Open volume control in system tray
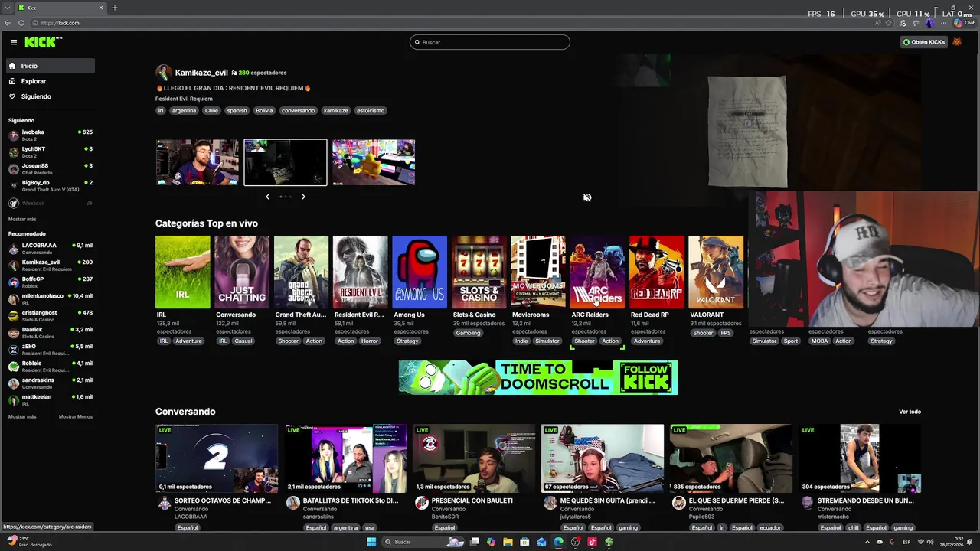This screenshot has width=980, height=551. click(x=930, y=542)
